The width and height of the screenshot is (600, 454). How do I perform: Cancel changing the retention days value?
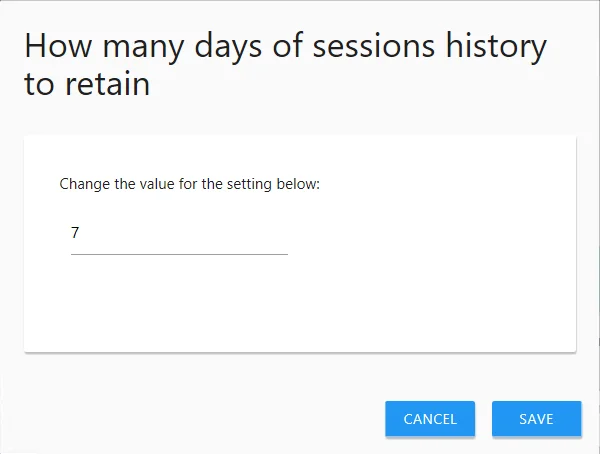[x=430, y=419]
